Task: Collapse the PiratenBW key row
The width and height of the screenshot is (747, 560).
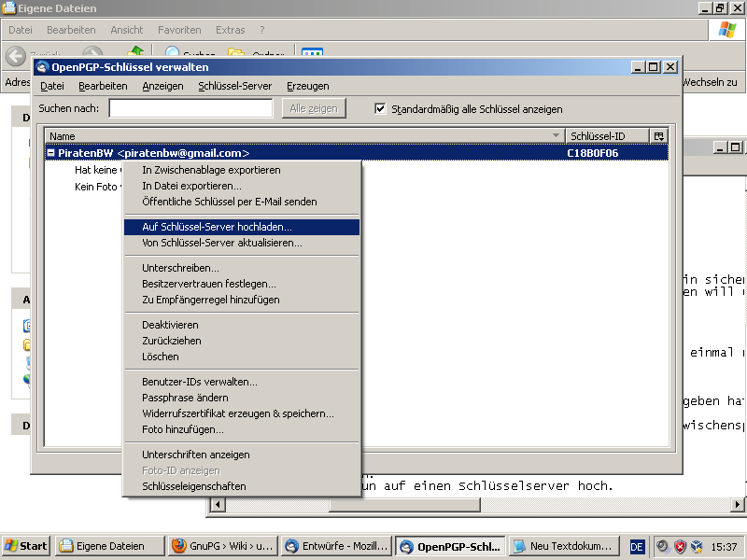Action: tap(50, 153)
